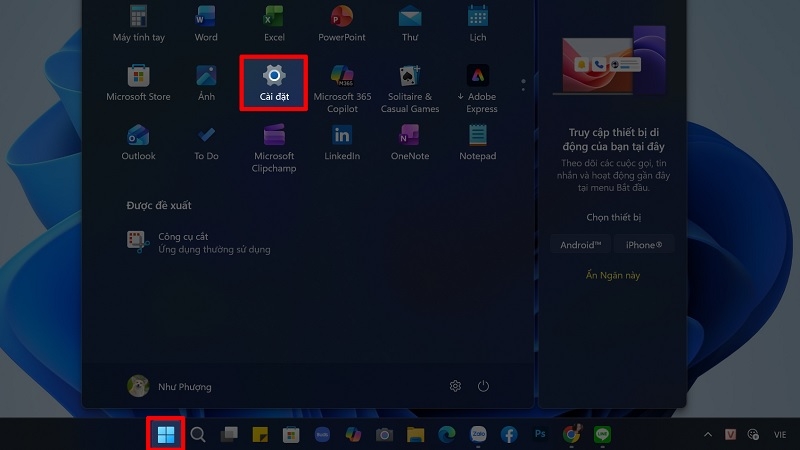800x450 pixels.
Task: Launch PowerPoint pinned app
Action: point(342,23)
